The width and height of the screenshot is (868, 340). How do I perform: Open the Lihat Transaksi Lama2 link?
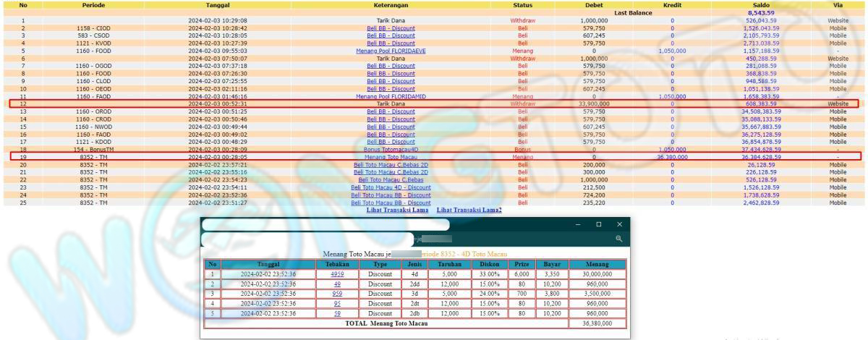[x=469, y=211]
